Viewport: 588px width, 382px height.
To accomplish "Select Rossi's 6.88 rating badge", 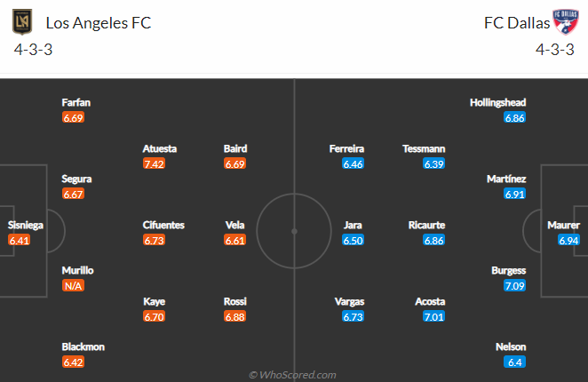I will (234, 317).
